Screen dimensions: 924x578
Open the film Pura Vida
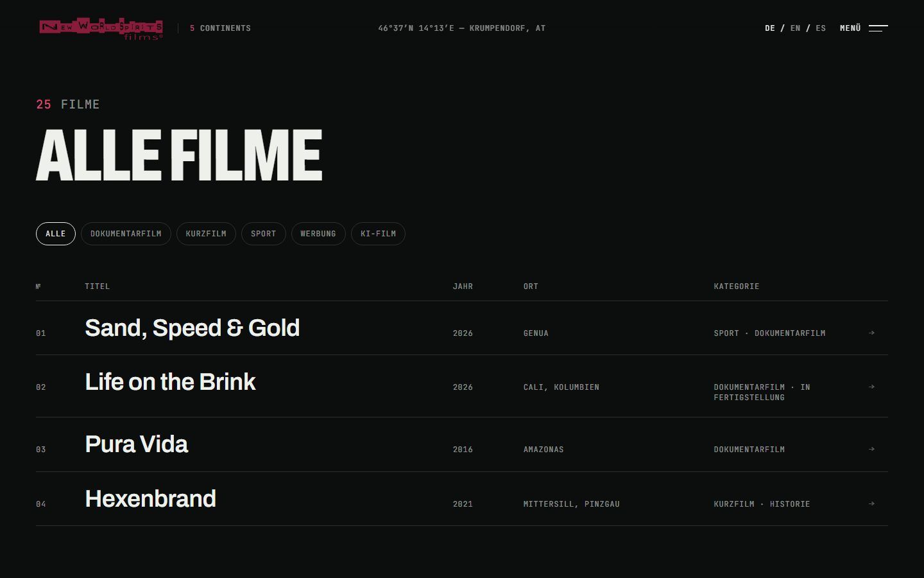(136, 444)
